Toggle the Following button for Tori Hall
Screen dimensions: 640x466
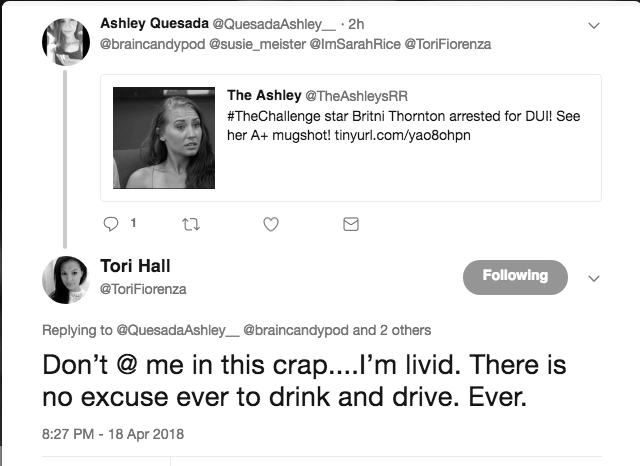click(515, 277)
